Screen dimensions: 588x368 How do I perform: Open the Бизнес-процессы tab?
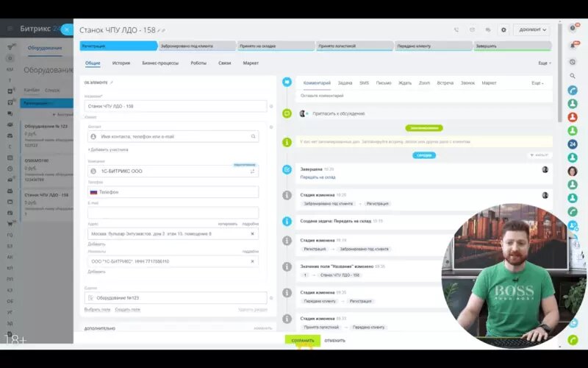point(160,63)
